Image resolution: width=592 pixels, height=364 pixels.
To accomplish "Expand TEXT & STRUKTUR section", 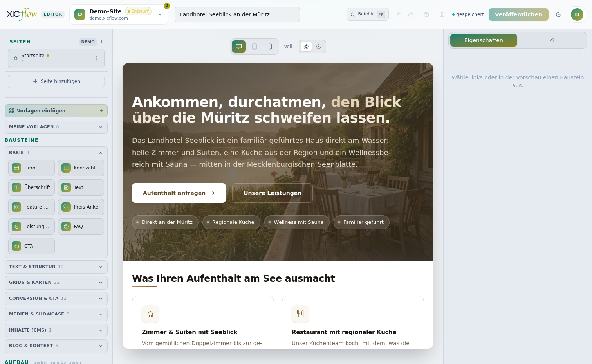I will pos(56,267).
